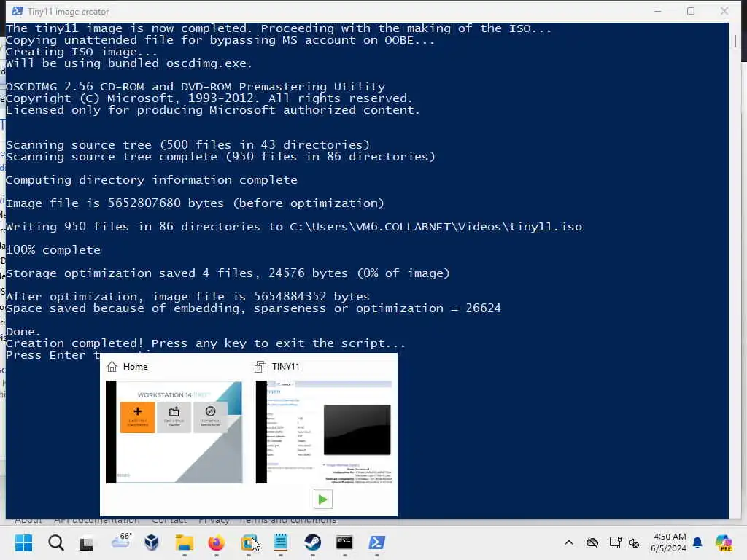This screenshot has width=747, height=560.
Task: Click 'Computing directory information complete' line
Action: coord(152,180)
